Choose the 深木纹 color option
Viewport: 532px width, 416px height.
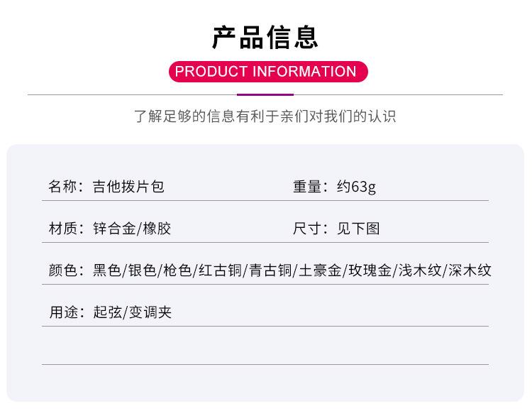tap(470, 270)
